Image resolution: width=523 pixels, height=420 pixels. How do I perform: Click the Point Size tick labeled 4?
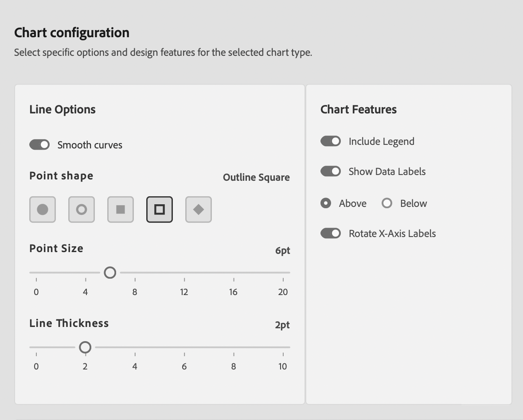[x=86, y=292]
